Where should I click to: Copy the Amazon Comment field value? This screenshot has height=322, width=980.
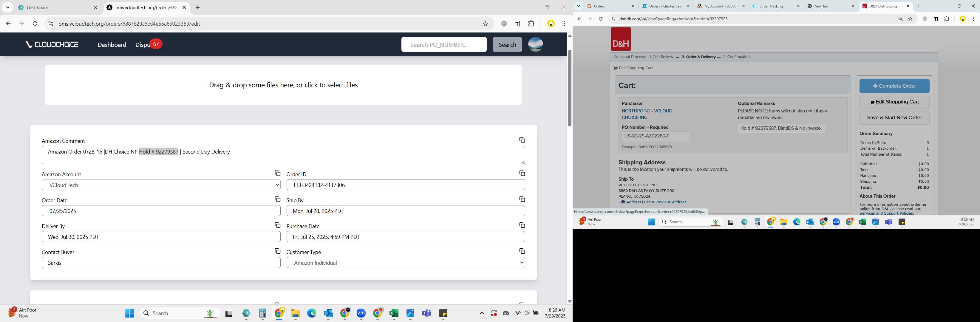522,140
